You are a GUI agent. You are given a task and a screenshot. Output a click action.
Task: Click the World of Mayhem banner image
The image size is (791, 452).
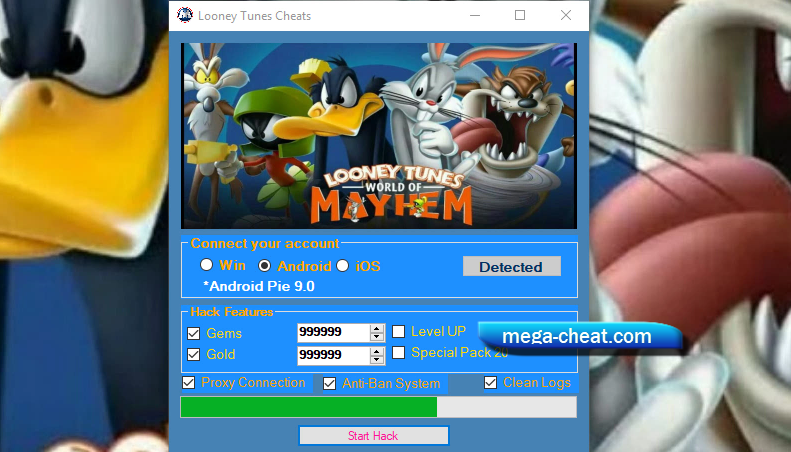coord(379,136)
